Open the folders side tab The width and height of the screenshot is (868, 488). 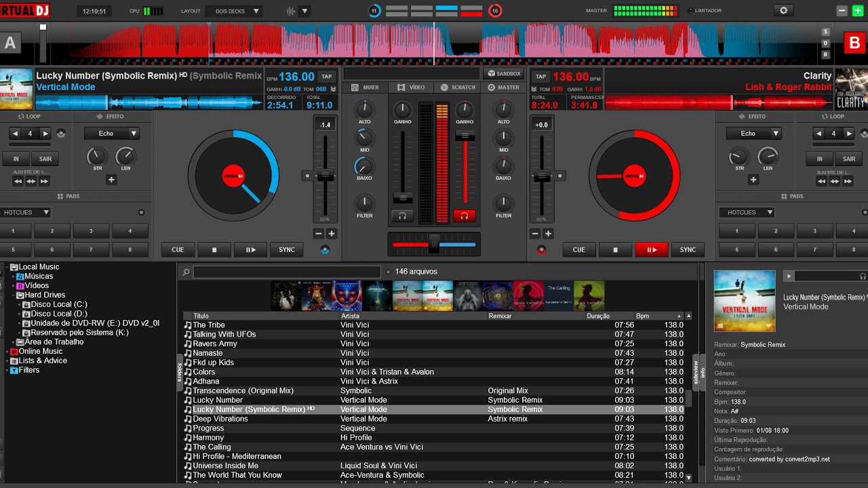(180, 372)
